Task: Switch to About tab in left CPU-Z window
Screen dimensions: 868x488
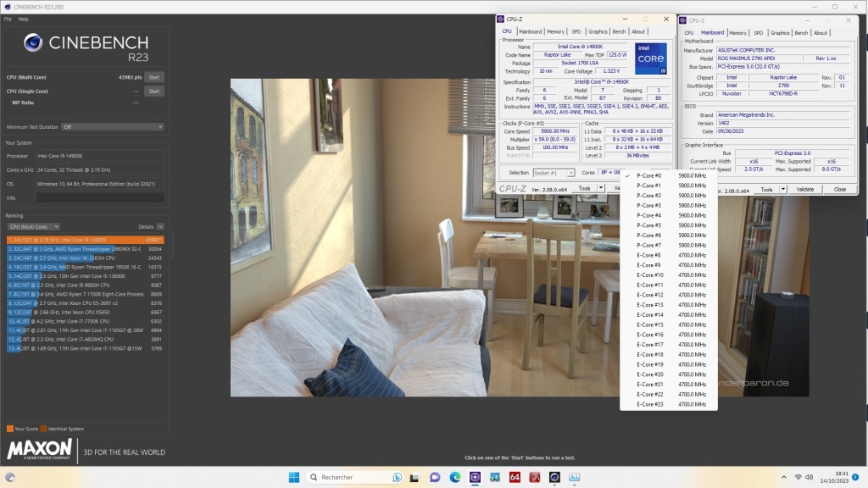Action: (x=638, y=31)
